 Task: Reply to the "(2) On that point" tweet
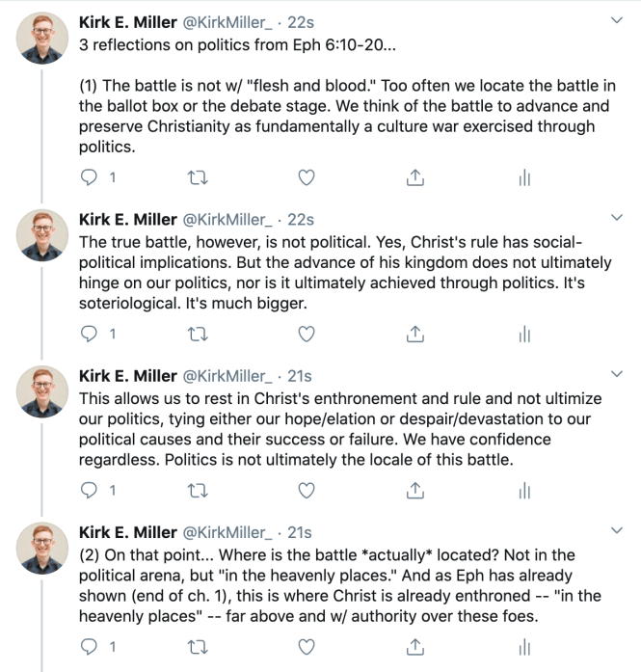pyautogui.click(x=90, y=646)
